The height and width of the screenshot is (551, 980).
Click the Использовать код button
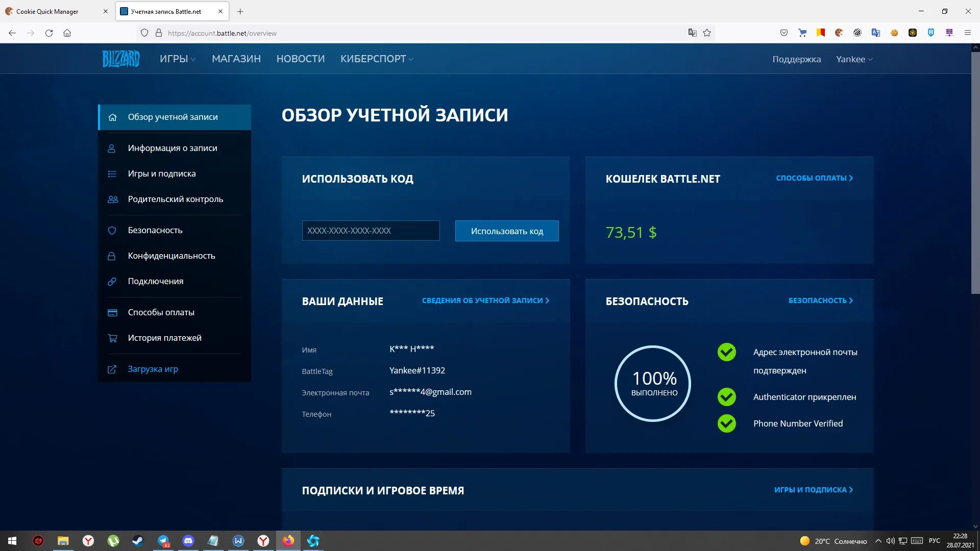point(507,231)
